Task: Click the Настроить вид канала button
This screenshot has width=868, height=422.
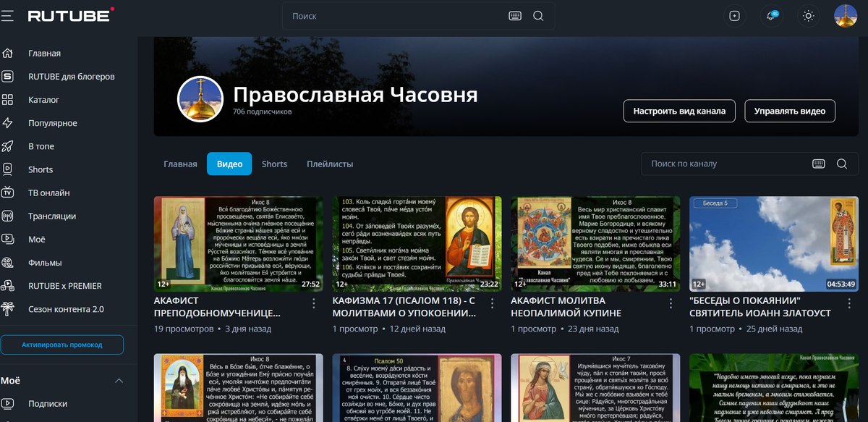Action: point(679,111)
